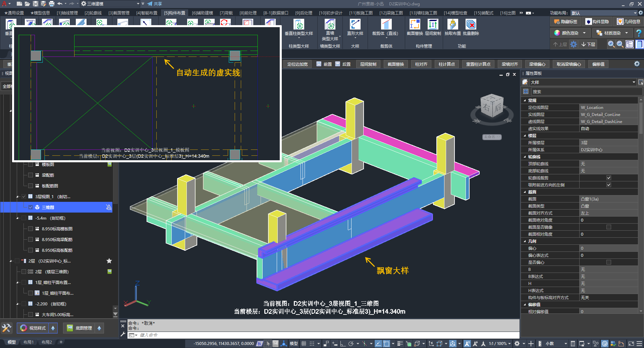This screenshot has height=348, width=644.
Task: Click the zoom out magnifier icon
Action: 620,44
